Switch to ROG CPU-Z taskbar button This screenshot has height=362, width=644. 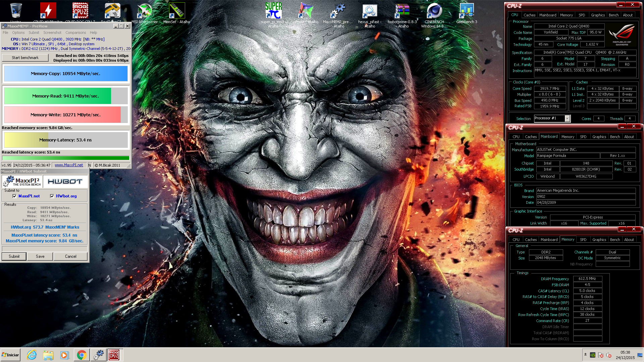[x=114, y=355]
